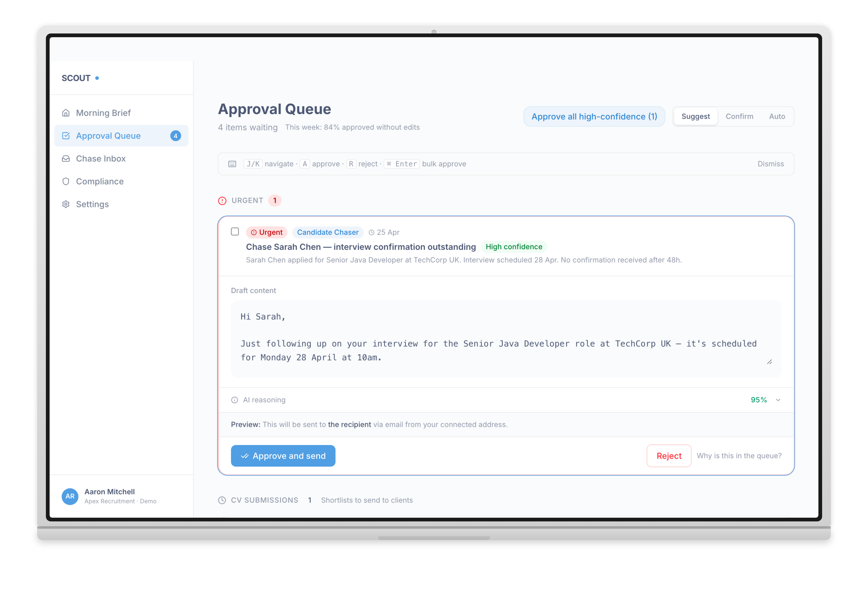
Task: Click the Settings gear icon
Action: point(66,204)
